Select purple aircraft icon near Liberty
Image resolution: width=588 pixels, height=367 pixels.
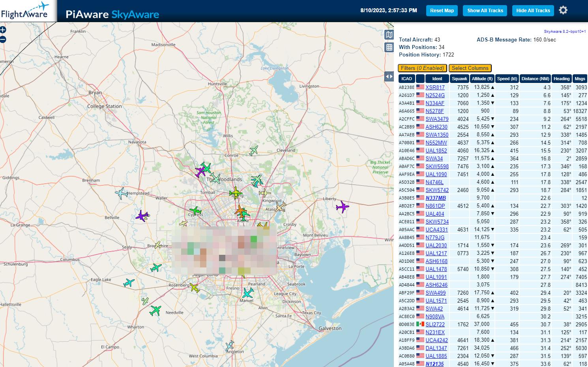click(342, 207)
